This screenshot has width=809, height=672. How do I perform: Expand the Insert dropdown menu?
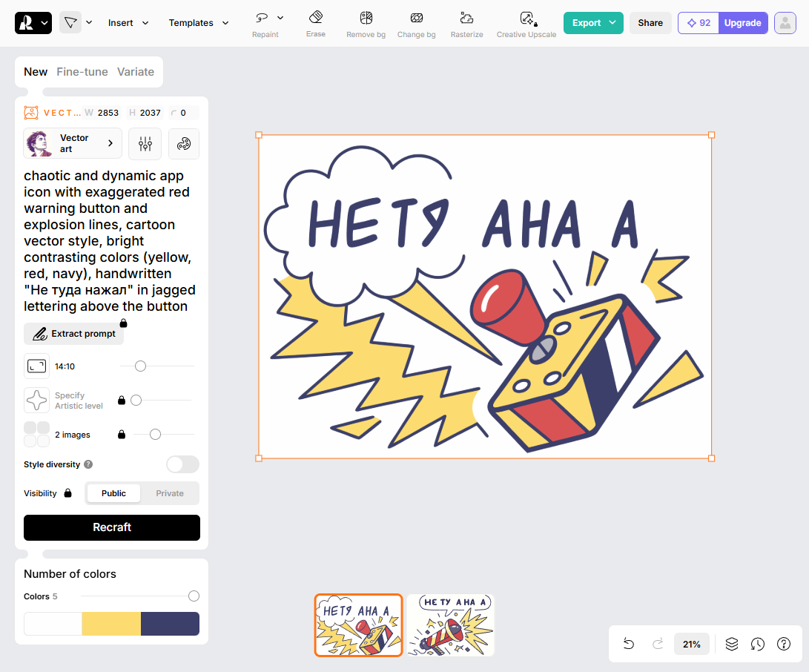coord(128,23)
